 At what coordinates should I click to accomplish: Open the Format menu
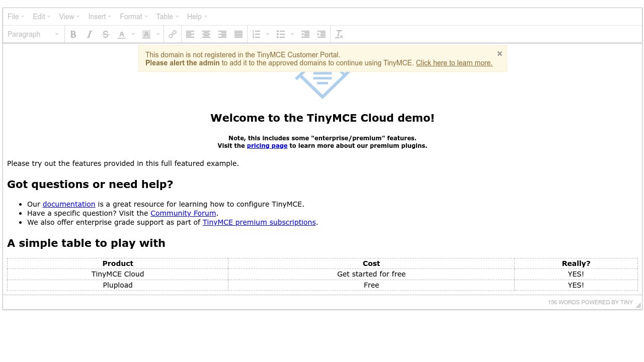pos(134,17)
